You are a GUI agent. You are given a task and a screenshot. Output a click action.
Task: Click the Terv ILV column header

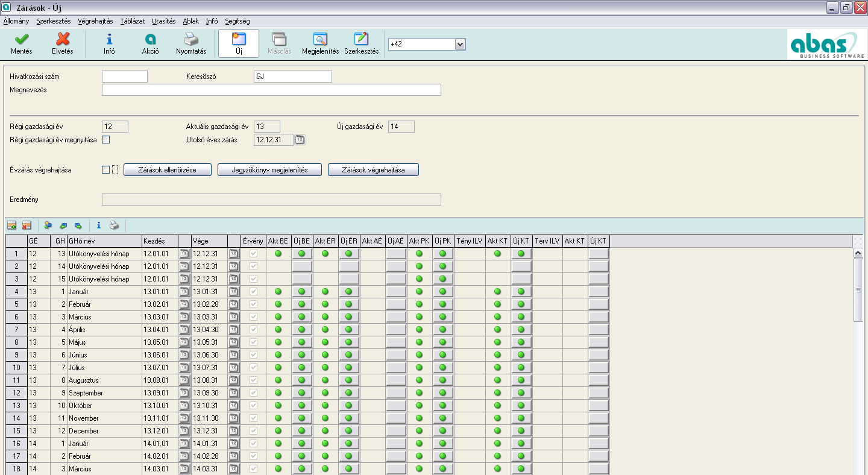pyautogui.click(x=547, y=241)
